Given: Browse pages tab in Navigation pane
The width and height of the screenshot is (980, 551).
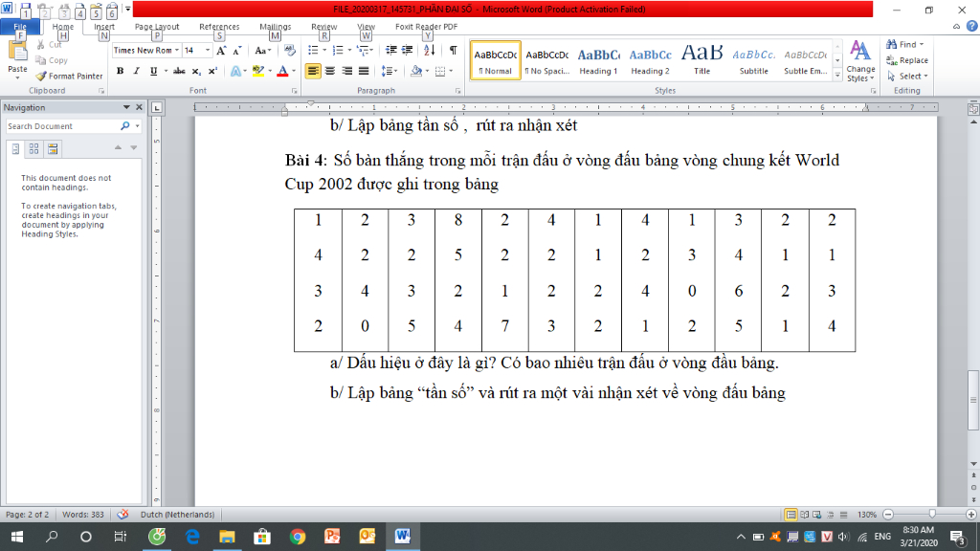Looking at the screenshot, I should pos(33,148).
